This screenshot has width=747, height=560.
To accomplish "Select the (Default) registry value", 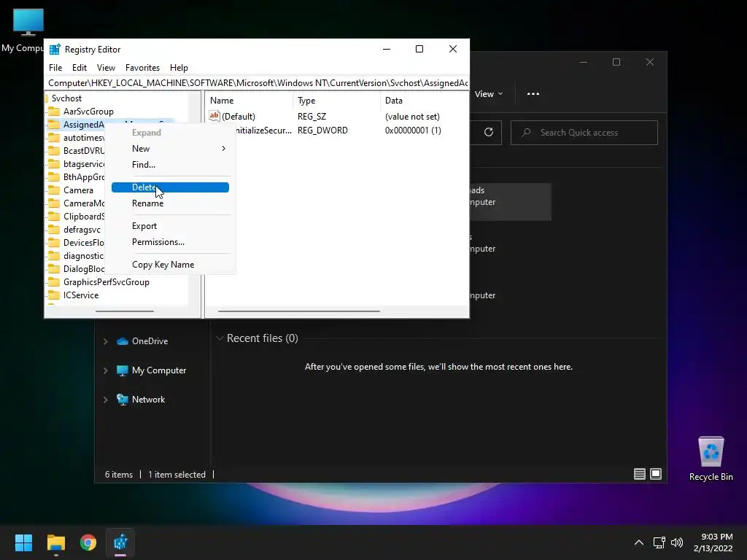I will pos(239,117).
